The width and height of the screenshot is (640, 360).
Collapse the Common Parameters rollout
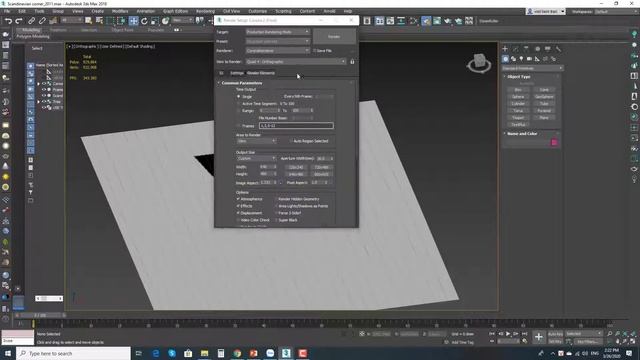(242, 83)
